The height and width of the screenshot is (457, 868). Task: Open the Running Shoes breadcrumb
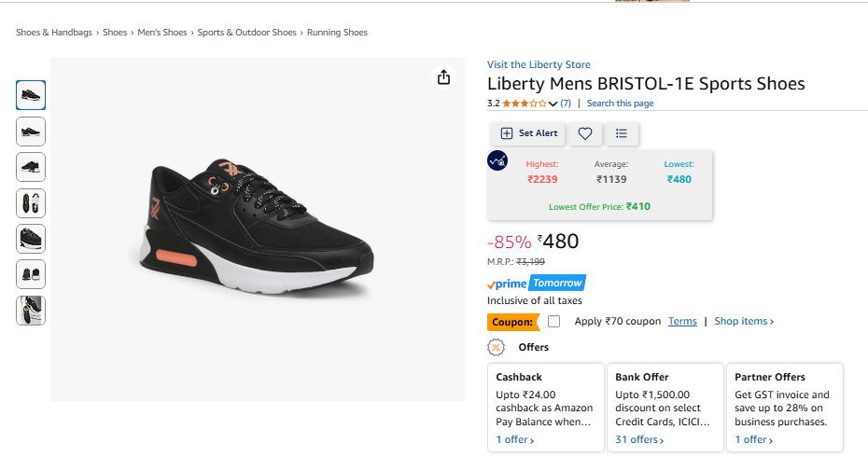pos(337,33)
